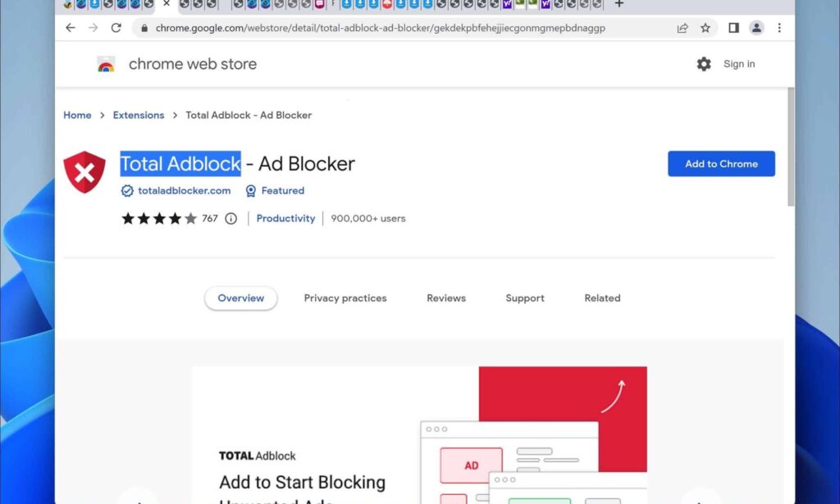
Task: Switch to the Privacy practices tab
Action: (345, 298)
